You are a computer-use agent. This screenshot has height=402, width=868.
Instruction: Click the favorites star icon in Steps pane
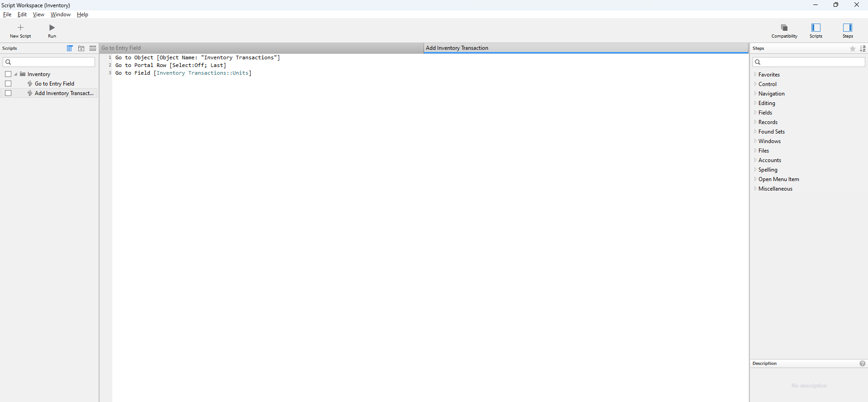pos(853,48)
